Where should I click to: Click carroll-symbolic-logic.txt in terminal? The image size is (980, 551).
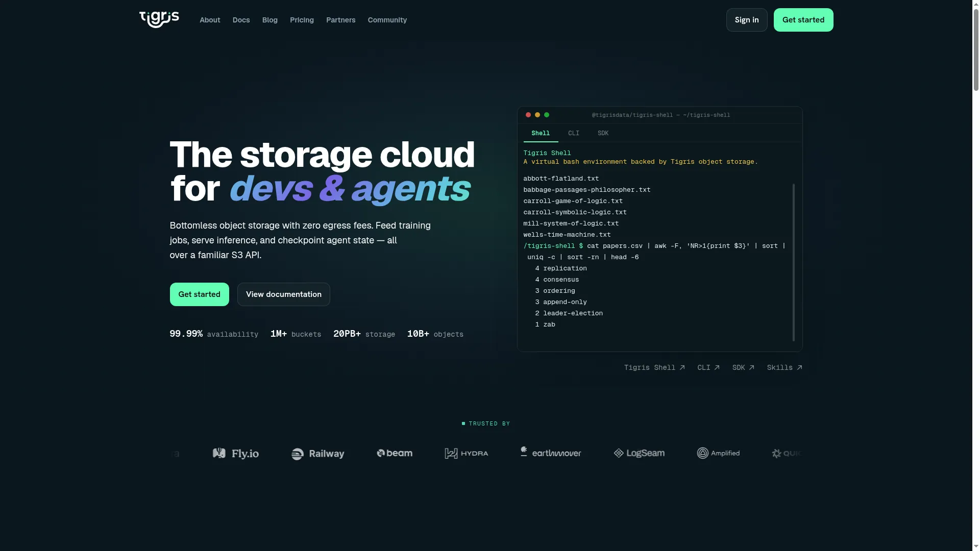pos(575,212)
